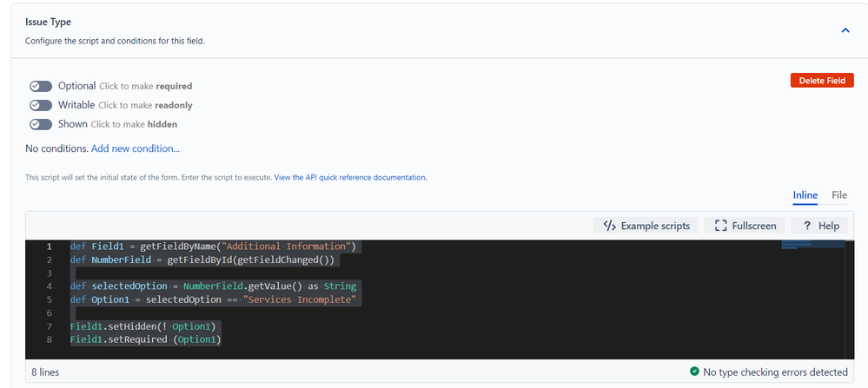Toggle the Writable switch to readonly

point(41,105)
